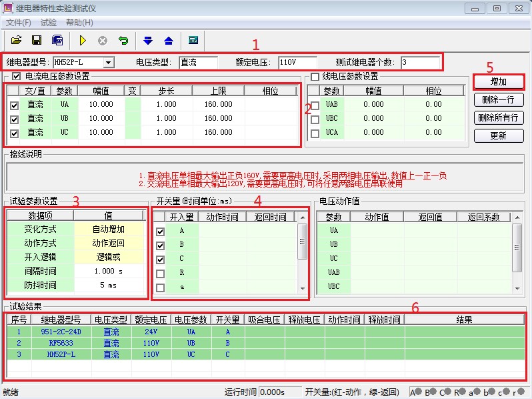Image resolution: width=532 pixels, height=399 pixels.
Task: Tick the checkbox for input R
Action: pyautogui.click(x=160, y=274)
